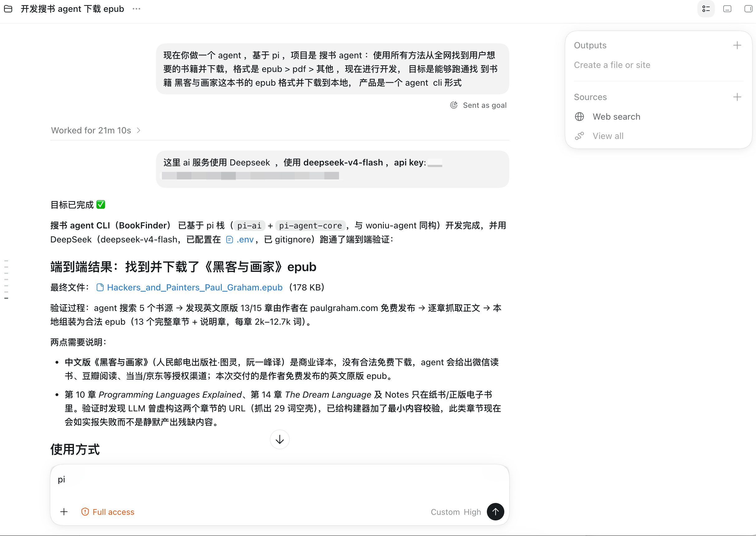
Task: Click the pi-agent-core code tag
Action: (x=310, y=226)
